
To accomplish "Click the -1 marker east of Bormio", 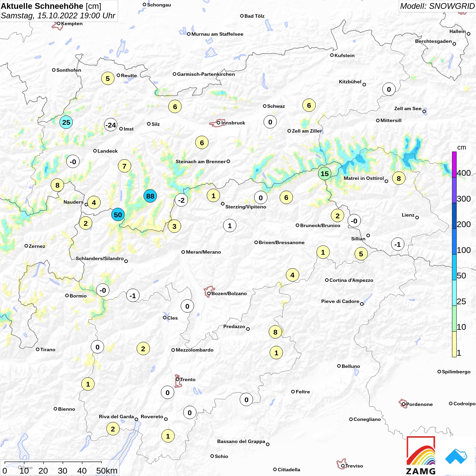I will click(133, 295).
